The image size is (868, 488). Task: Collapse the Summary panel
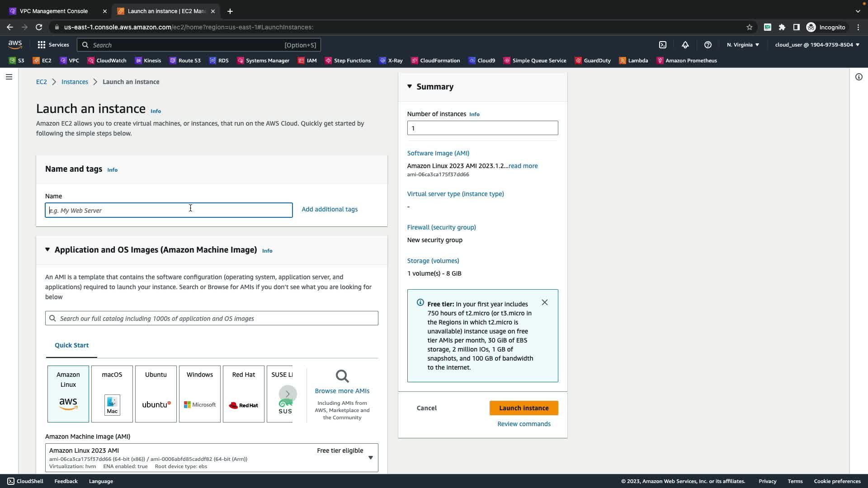click(x=410, y=86)
